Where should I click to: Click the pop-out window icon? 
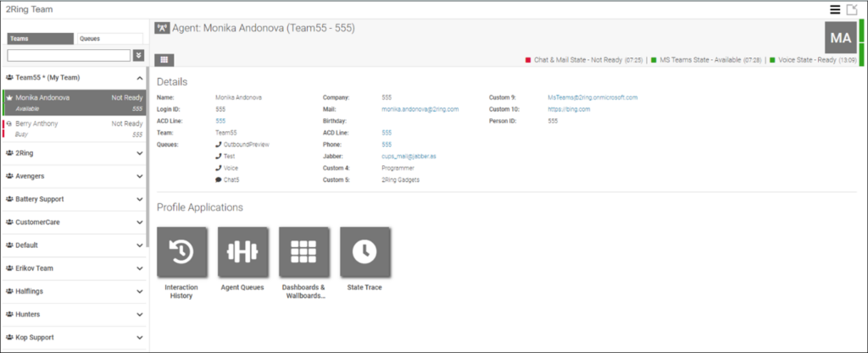coord(852,9)
